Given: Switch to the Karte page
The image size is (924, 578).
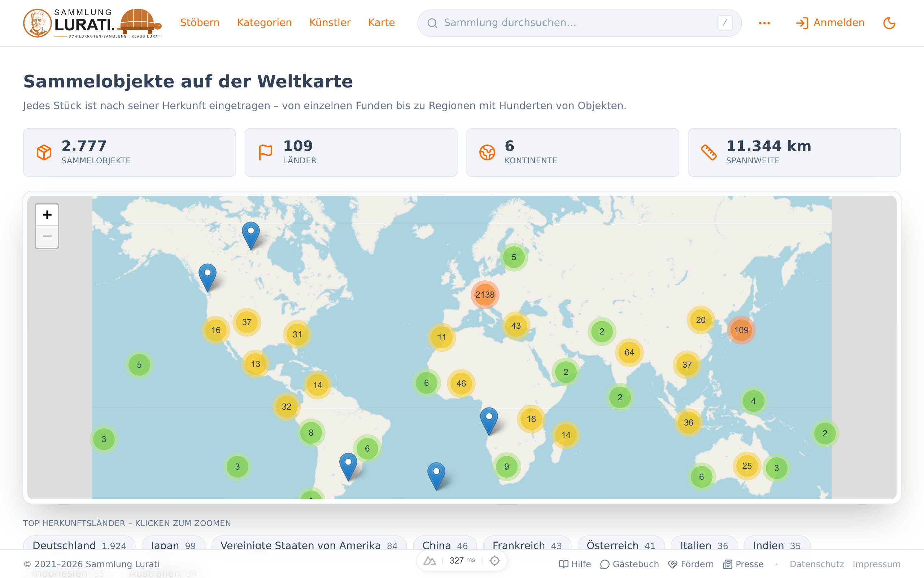Looking at the screenshot, I should [x=382, y=23].
